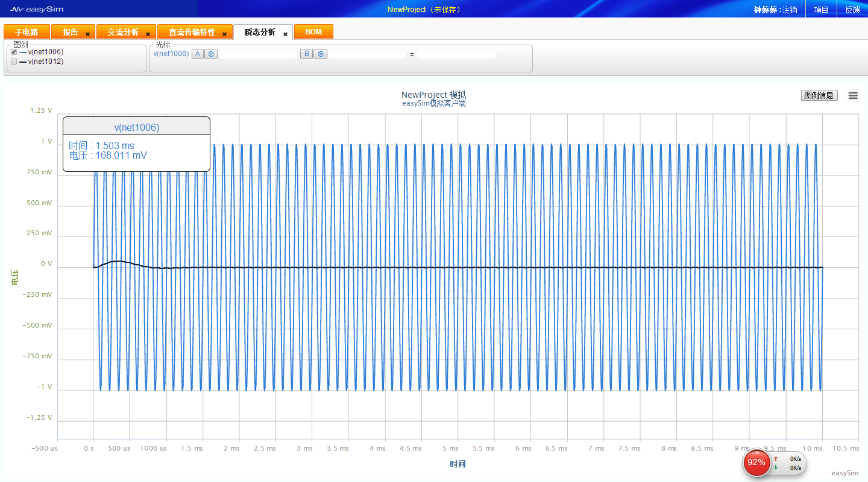Open the chart hamburger menu icon
This screenshot has width=868, height=482.
(x=853, y=95)
